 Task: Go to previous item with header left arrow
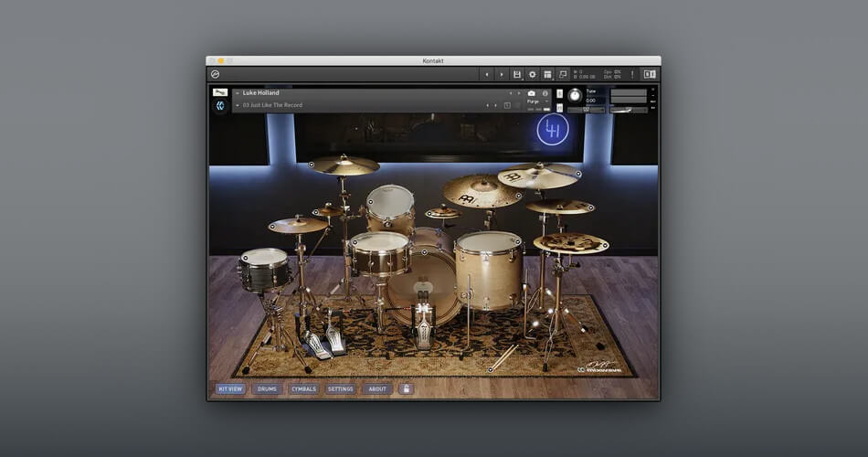[487, 74]
